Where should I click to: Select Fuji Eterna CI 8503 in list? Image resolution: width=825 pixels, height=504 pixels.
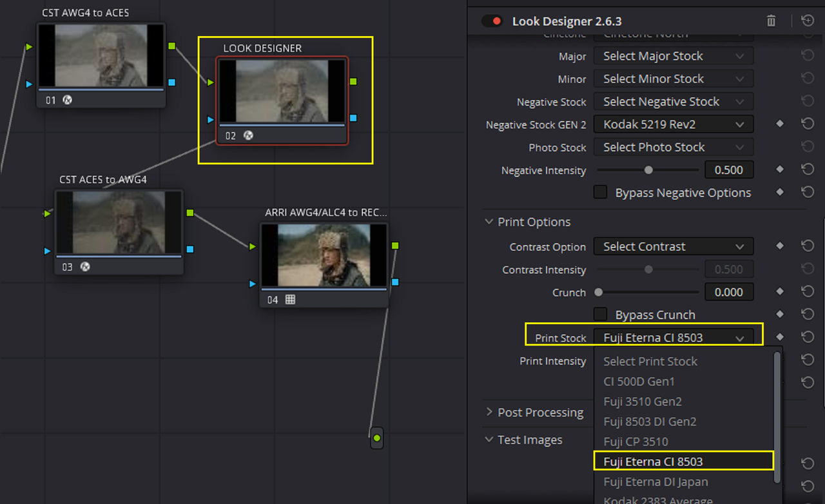683,461
